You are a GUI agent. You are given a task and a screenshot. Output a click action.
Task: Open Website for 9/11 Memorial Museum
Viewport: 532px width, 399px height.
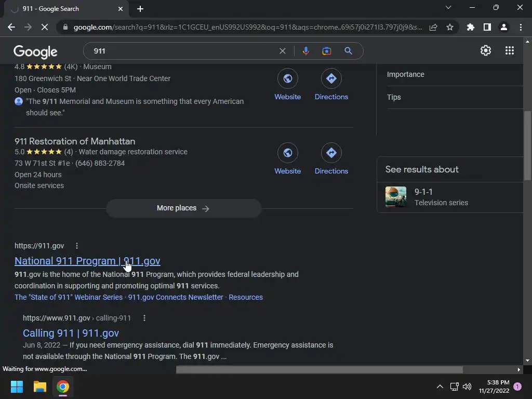[x=288, y=85]
